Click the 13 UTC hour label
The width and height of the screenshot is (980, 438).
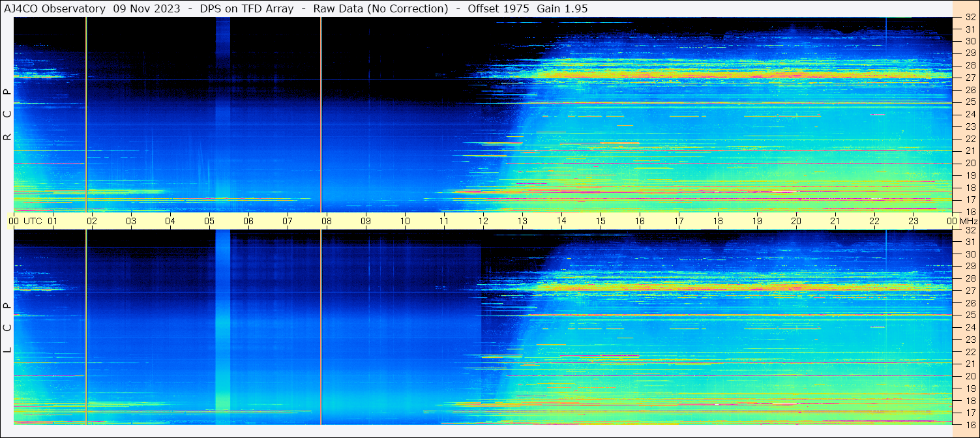pos(522,221)
